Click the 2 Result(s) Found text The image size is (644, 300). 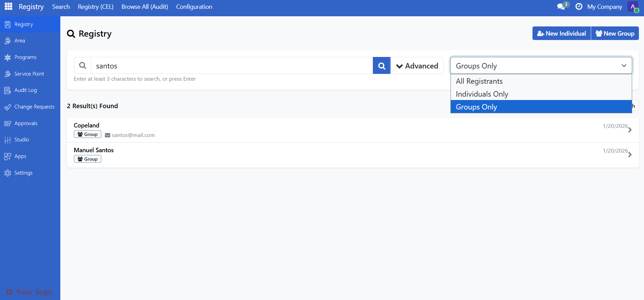click(93, 106)
